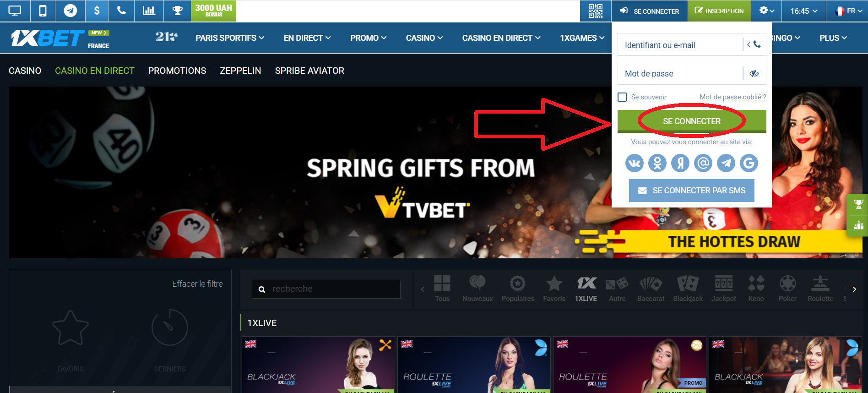Expand the Casino En Direct dropdown
The width and height of the screenshot is (868, 393).
tap(501, 38)
